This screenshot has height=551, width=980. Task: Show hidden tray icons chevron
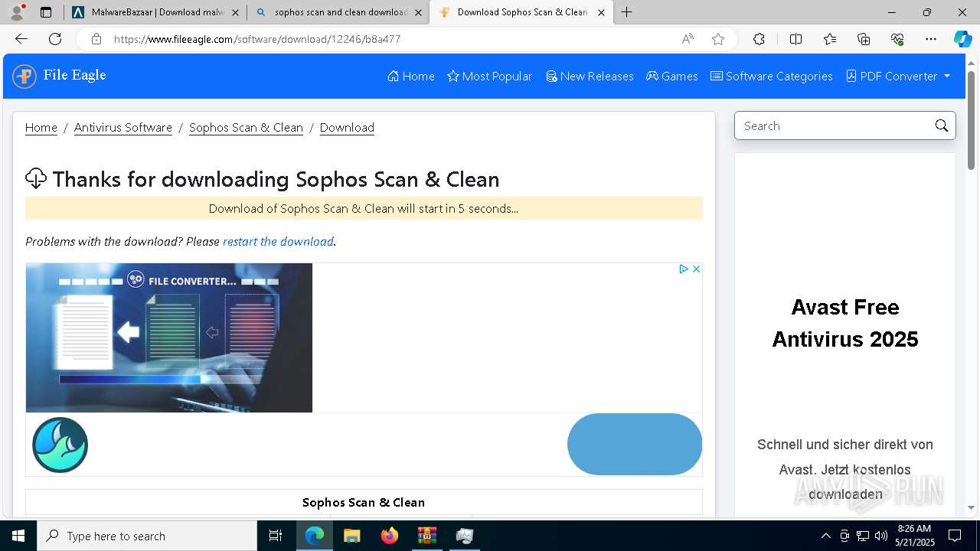[825, 536]
